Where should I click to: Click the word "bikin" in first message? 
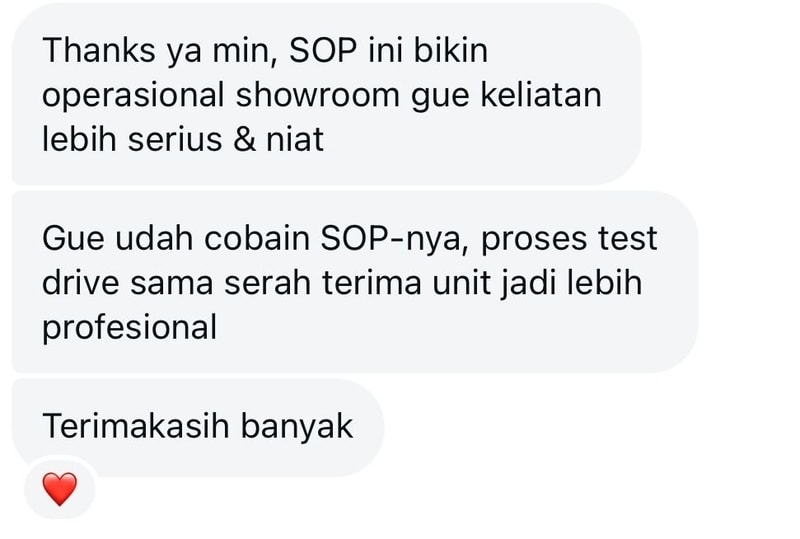tap(451, 50)
